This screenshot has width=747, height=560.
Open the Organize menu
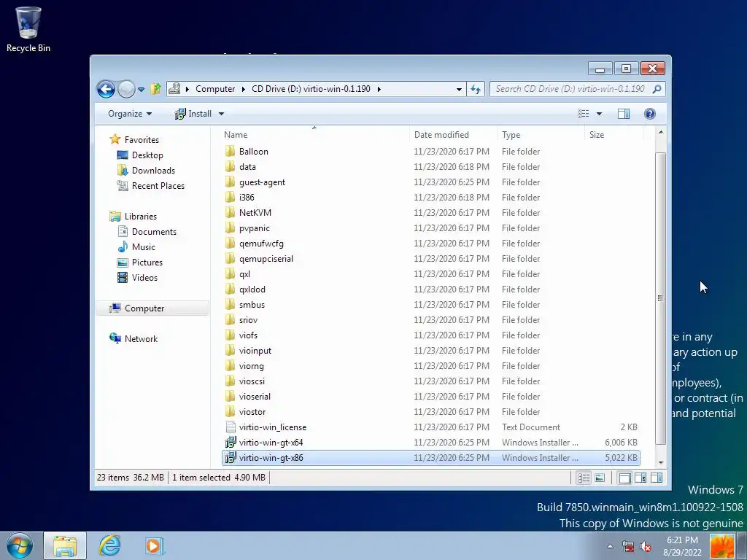pos(130,114)
